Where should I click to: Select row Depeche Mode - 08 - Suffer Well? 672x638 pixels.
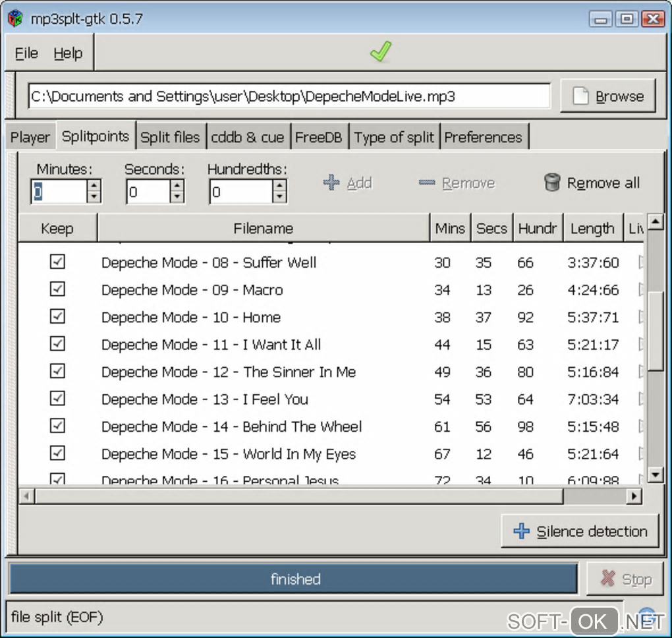coord(331,262)
